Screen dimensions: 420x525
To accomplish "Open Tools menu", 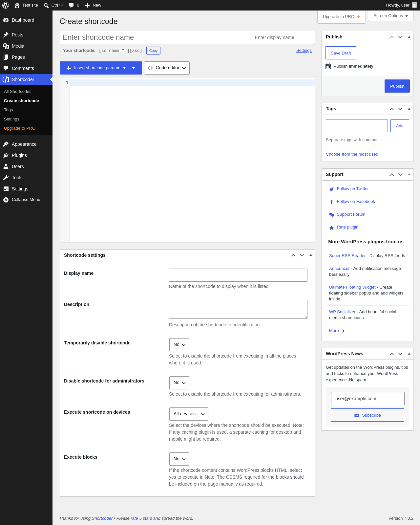I will [26, 178].
